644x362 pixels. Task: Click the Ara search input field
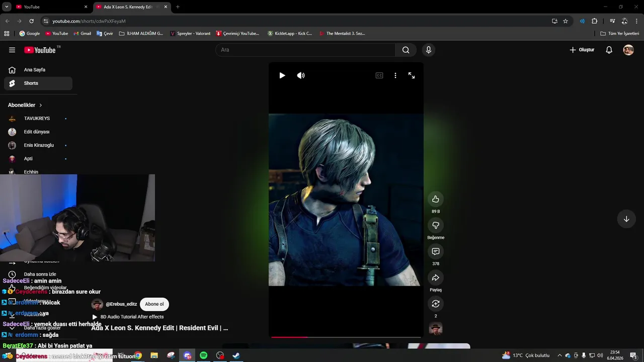[x=305, y=50]
